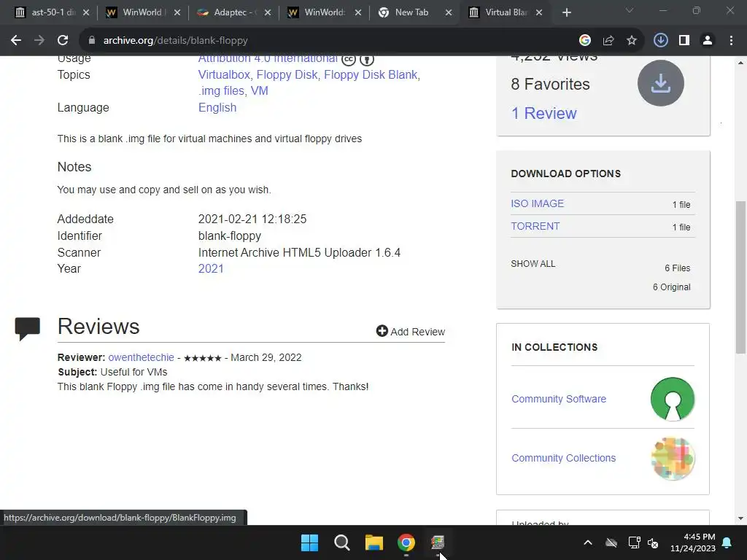This screenshot has height=560, width=747.
Task: Open reviewer owenthetechie profile
Action: pos(141,357)
